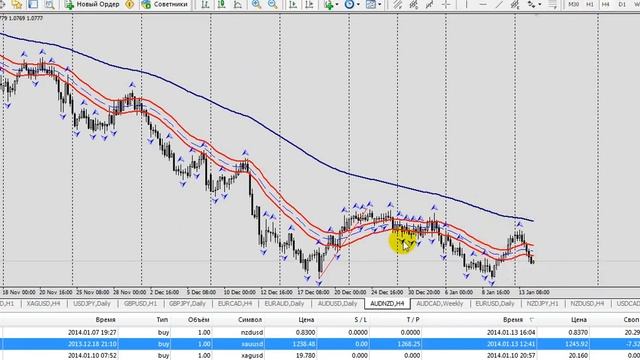Expand the Indicators dropdown arrow
640x360 pixels.
coord(337,4)
